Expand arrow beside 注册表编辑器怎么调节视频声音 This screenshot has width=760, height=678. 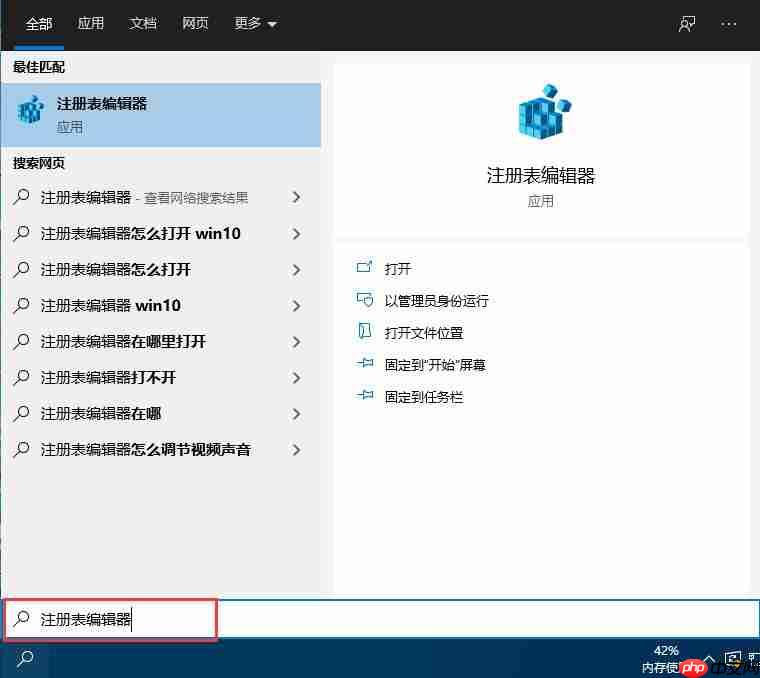(297, 450)
